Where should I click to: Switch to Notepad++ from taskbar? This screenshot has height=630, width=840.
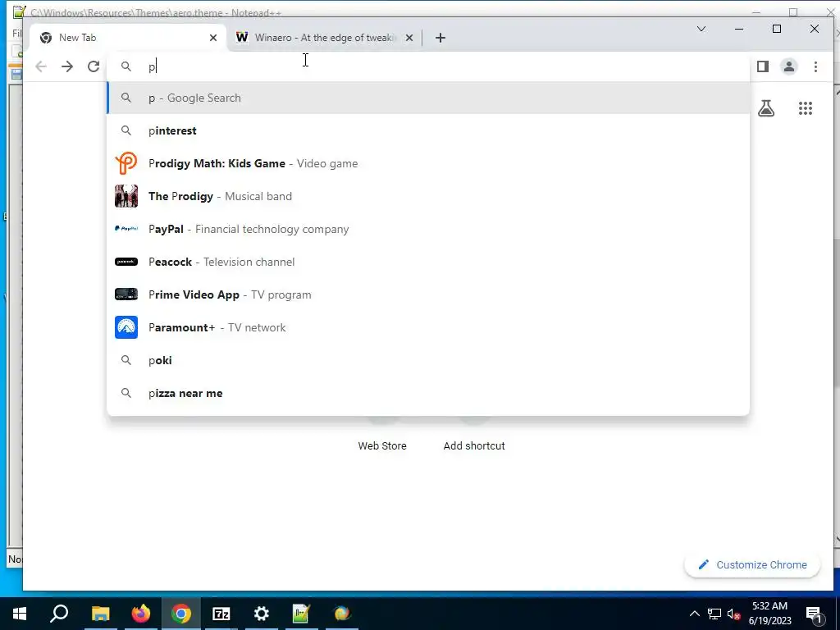301,614
